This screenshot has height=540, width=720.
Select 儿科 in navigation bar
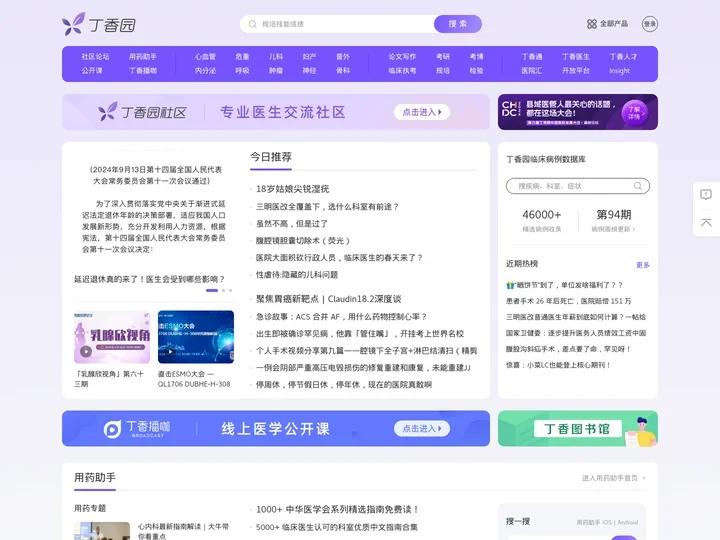[x=276, y=56]
